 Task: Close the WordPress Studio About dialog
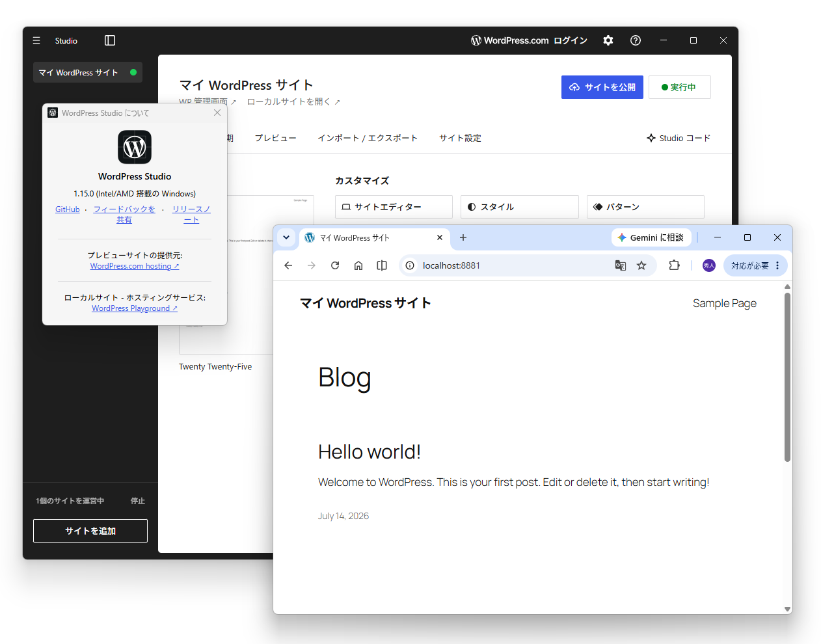(x=217, y=113)
